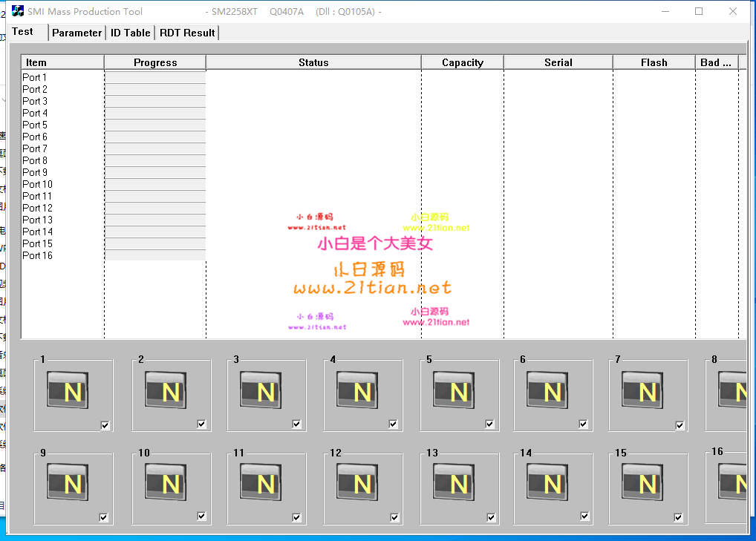756x541 pixels.
Task: Select the Port 14 row
Action: click(37, 232)
